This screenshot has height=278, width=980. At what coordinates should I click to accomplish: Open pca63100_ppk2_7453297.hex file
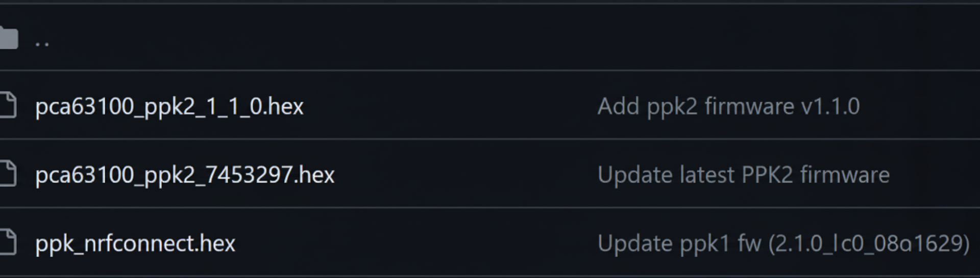(x=185, y=175)
